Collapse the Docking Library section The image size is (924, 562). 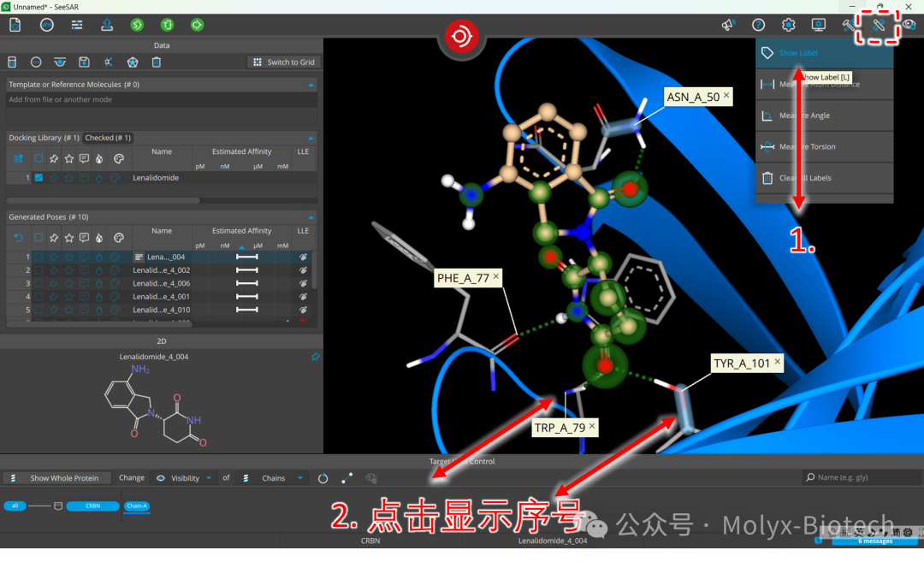[311, 138]
